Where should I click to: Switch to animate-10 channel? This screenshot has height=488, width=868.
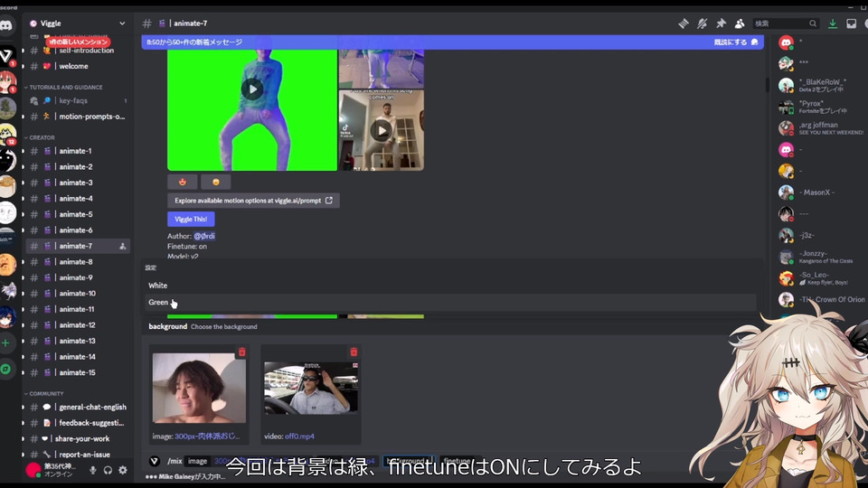click(78, 293)
